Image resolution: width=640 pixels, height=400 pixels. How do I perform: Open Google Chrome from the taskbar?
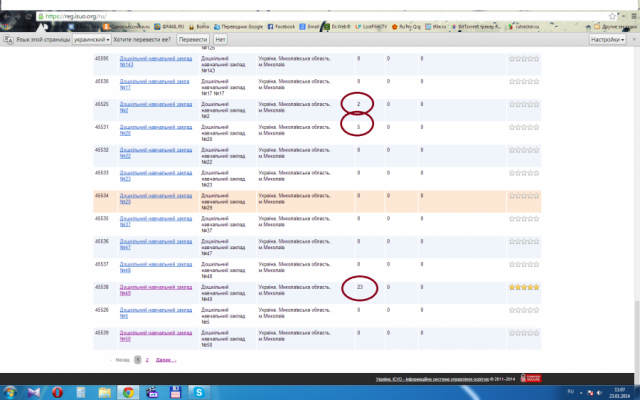pos(128,391)
